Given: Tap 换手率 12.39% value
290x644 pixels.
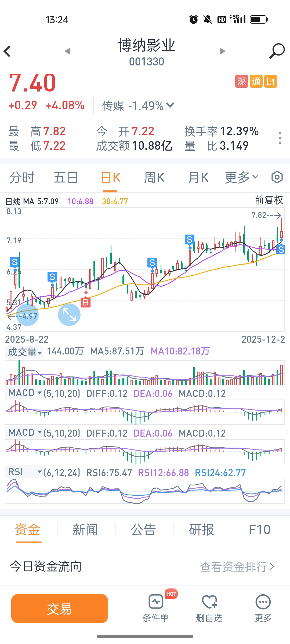Looking at the screenshot, I should point(240,131).
